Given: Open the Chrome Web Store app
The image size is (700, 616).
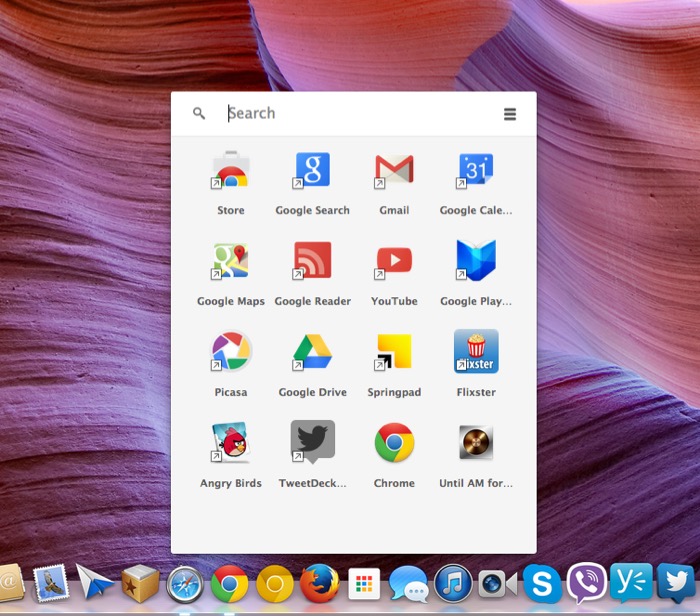Looking at the screenshot, I should point(231,170).
